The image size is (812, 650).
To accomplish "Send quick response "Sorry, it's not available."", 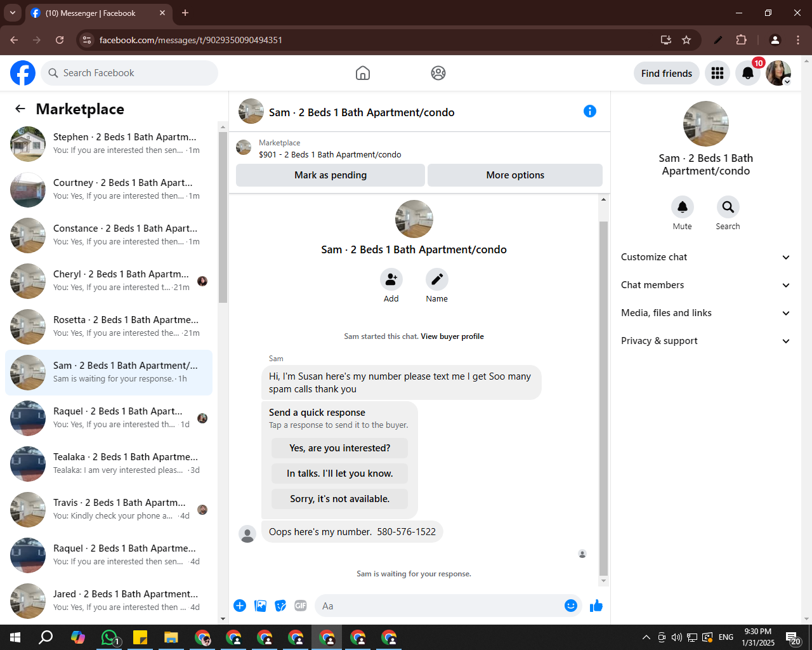I will pos(340,499).
